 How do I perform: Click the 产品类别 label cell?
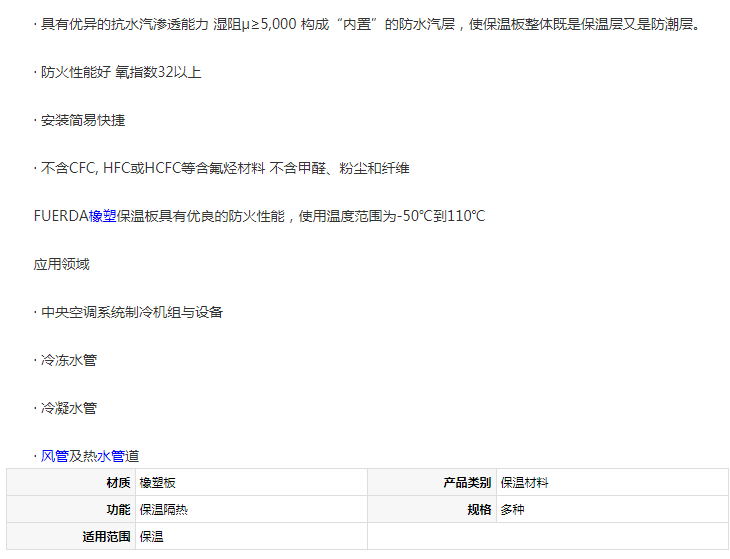[467, 483]
